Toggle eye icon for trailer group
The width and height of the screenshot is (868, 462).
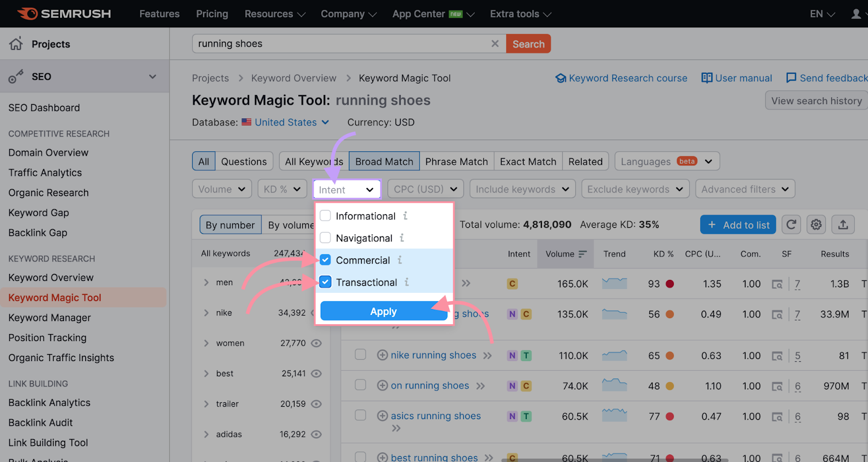pos(316,404)
